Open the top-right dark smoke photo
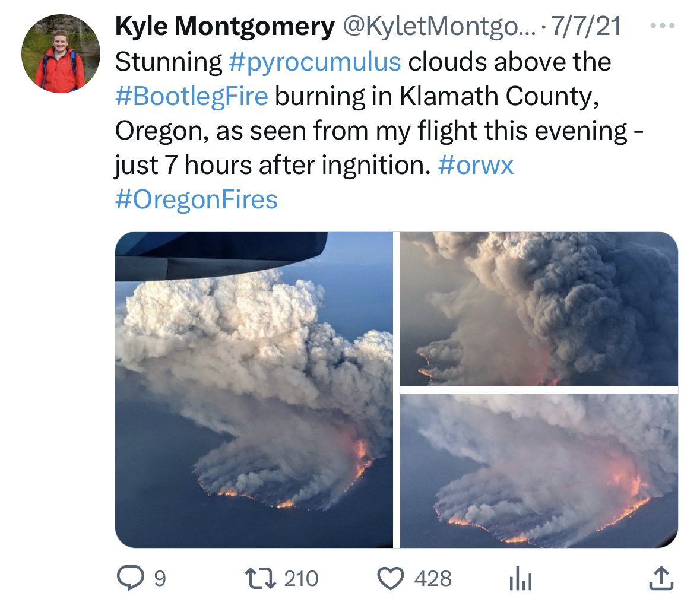This screenshot has width=700, height=615. [x=539, y=309]
